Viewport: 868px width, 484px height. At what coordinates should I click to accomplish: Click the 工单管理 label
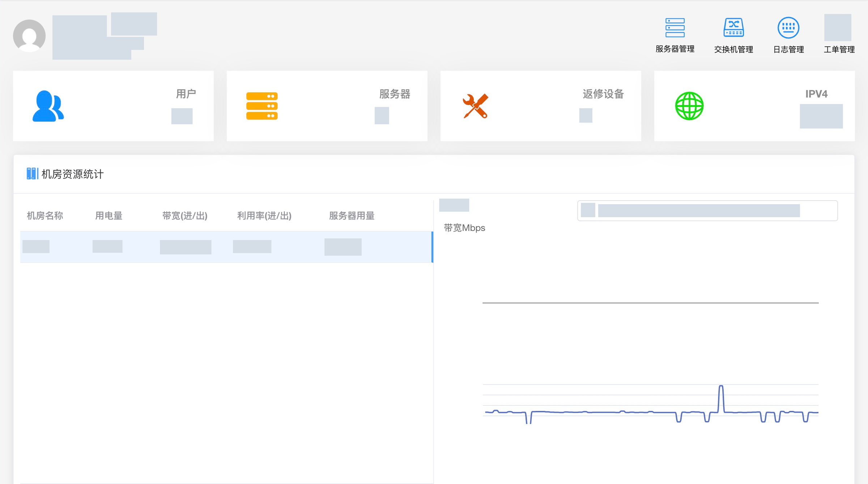pyautogui.click(x=839, y=50)
